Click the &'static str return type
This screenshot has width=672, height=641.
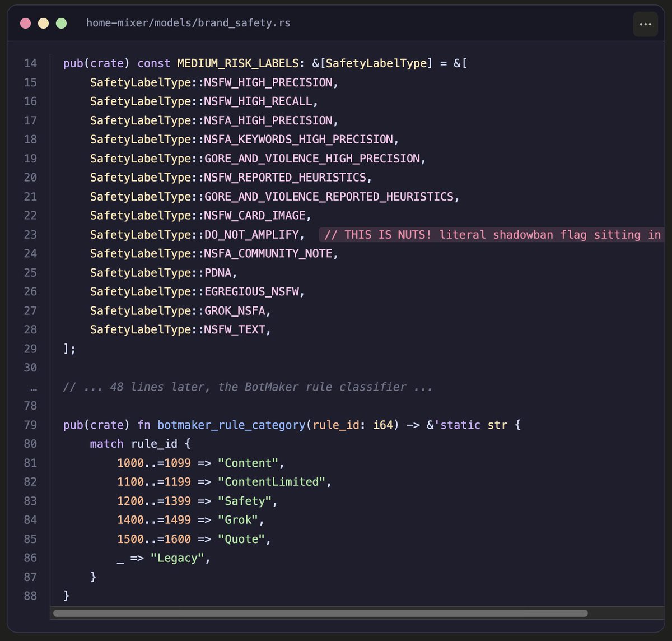tap(467, 425)
